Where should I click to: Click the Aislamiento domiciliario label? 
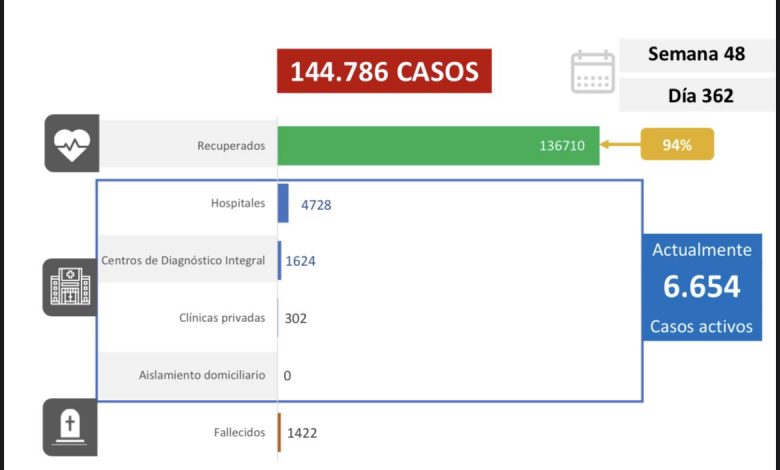[202, 375]
